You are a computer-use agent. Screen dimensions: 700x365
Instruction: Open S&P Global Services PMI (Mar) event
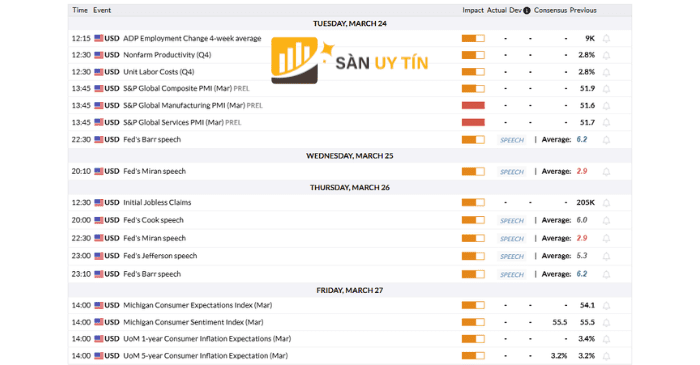pyautogui.click(x=182, y=122)
